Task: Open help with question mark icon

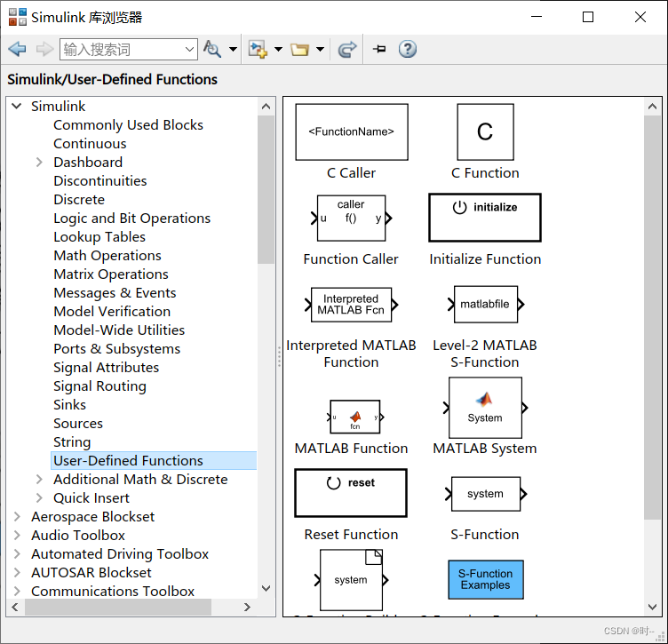Action: click(x=407, y=49)
